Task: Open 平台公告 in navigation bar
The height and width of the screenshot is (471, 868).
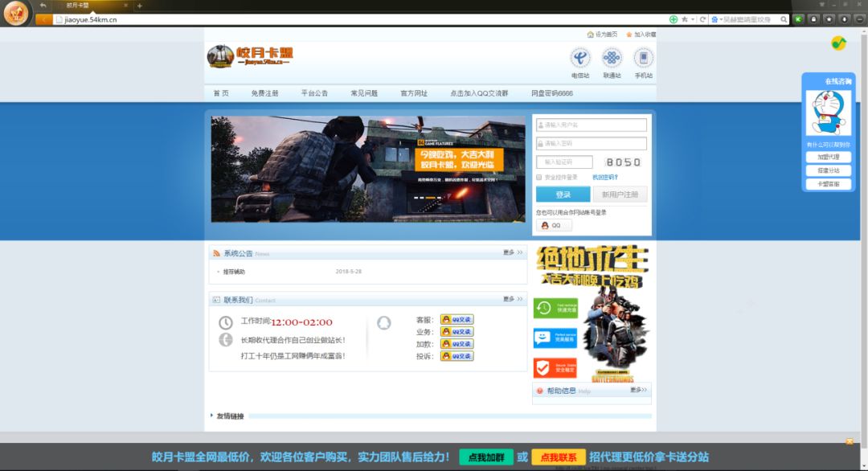Action: (314, 93)
